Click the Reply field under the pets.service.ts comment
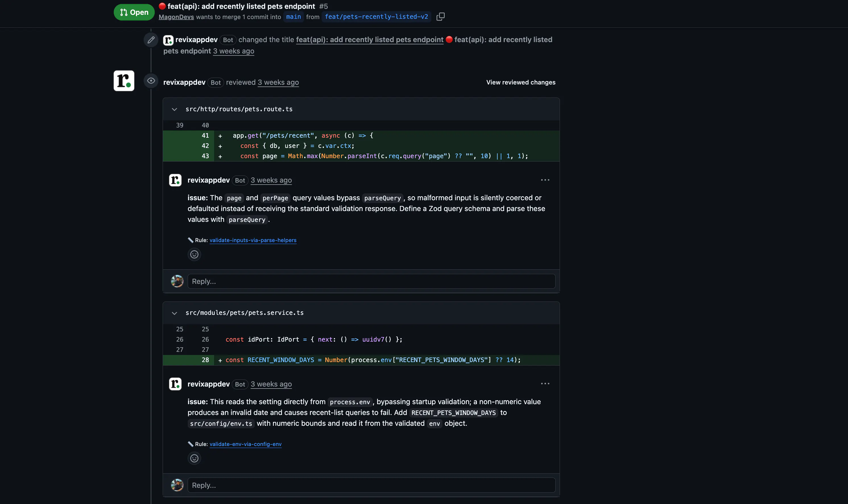The height and width of the screenshot is (504, 848). pos(371,485)
